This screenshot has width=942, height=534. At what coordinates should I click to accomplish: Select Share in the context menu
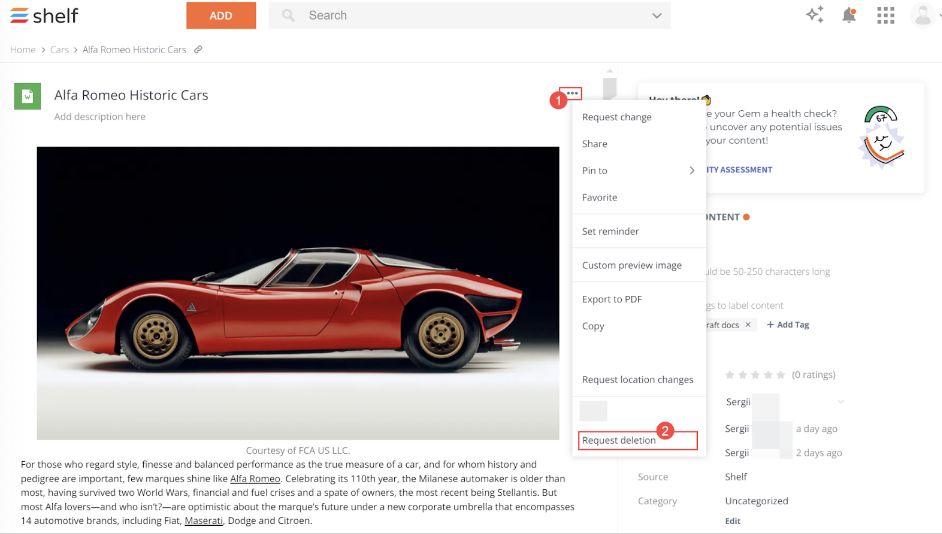tap(639, 144)
